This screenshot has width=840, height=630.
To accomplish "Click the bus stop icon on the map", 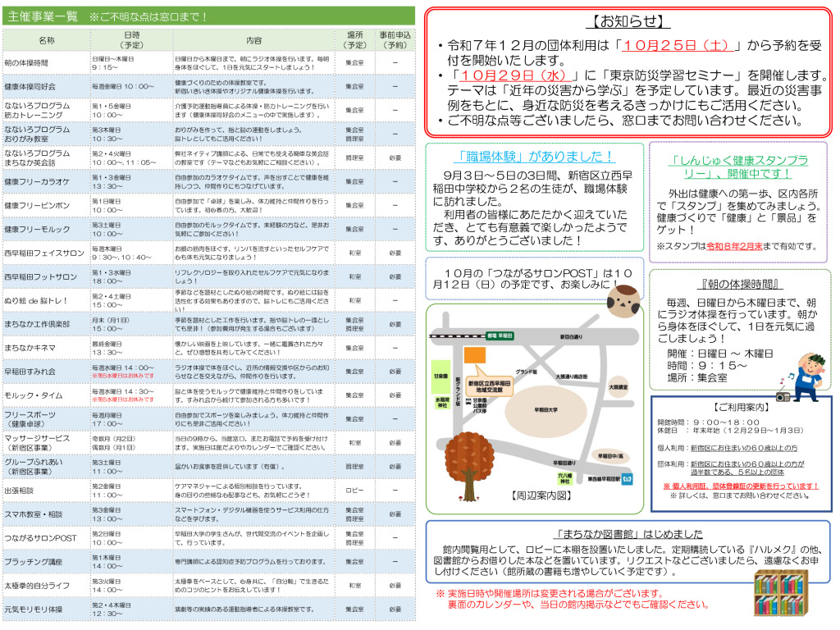I will (x=468, y=401).
